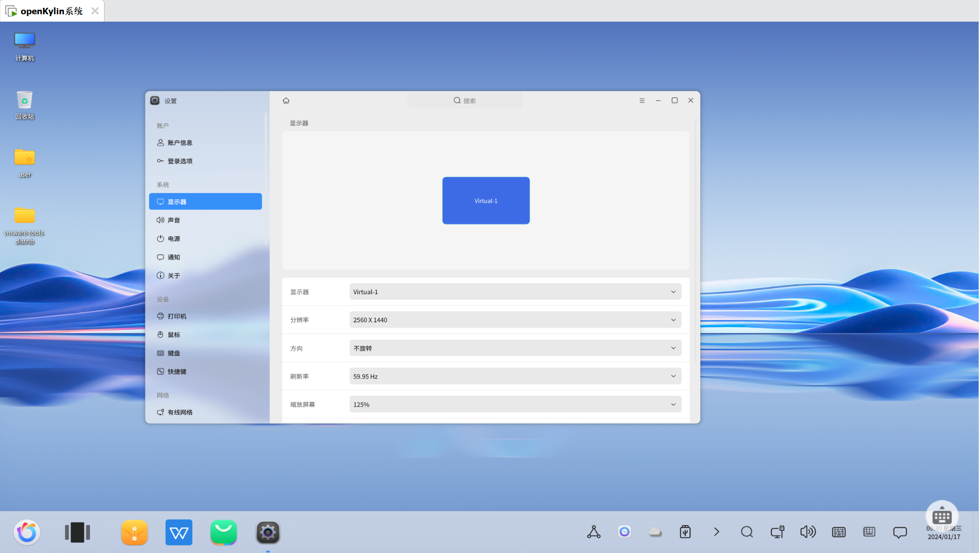
Task: Open the weather cloud tray icon
Action: (x=655, y=532)
